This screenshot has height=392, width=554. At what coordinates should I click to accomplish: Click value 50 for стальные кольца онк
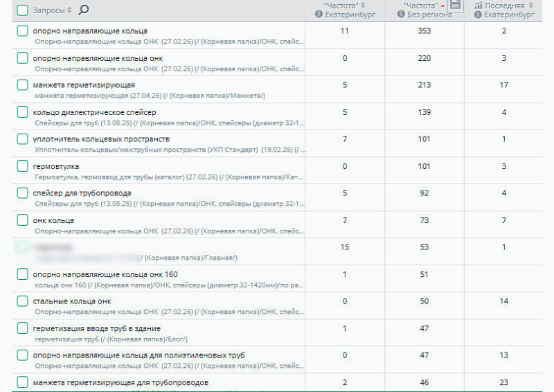coord(425,301)
